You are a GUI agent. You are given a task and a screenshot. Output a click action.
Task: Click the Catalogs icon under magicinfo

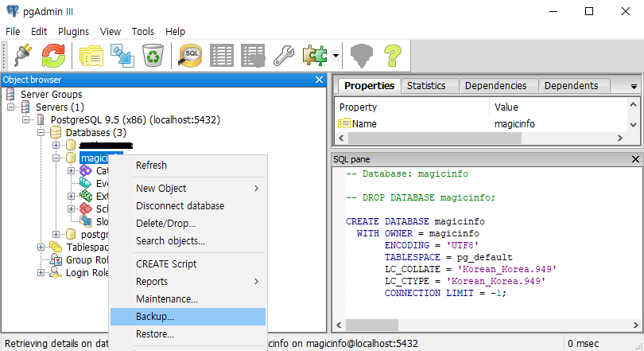click(86, 170)
